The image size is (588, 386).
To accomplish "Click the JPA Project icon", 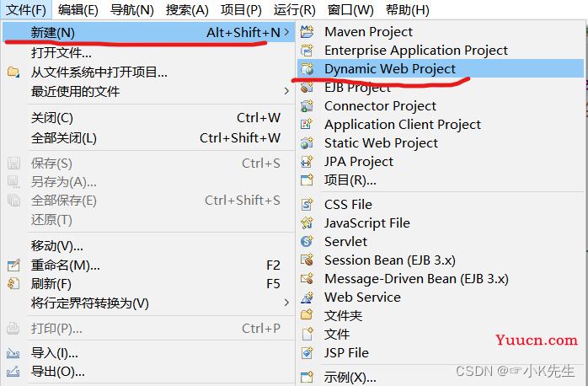I will 307,162.
